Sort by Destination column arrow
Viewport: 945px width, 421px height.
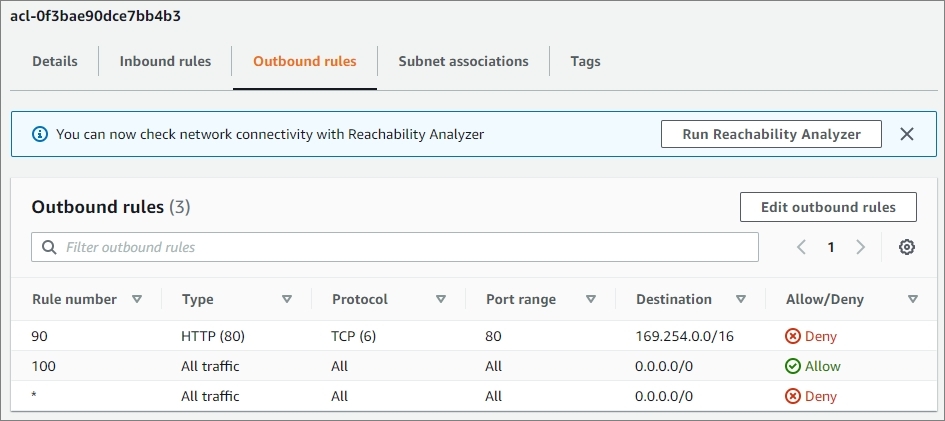click(741, 299)
